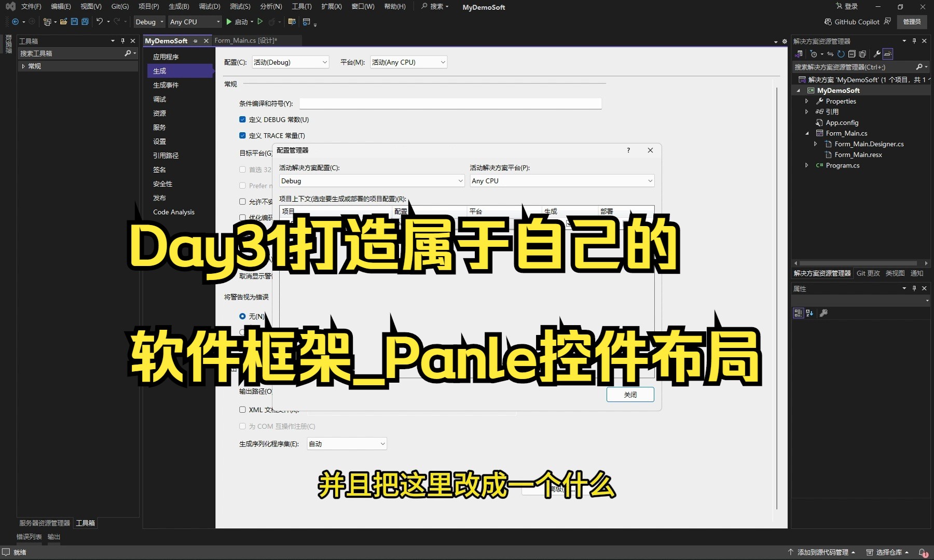Open the 活动解决方案配置 Debug dropdown in dialog
The width and height of the screenshot is (934, 560).
(x=372, y=181)
